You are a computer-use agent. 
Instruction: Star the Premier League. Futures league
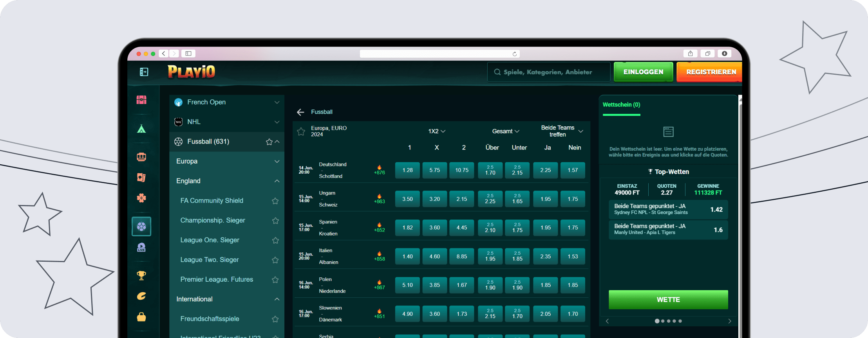point(275,280)
